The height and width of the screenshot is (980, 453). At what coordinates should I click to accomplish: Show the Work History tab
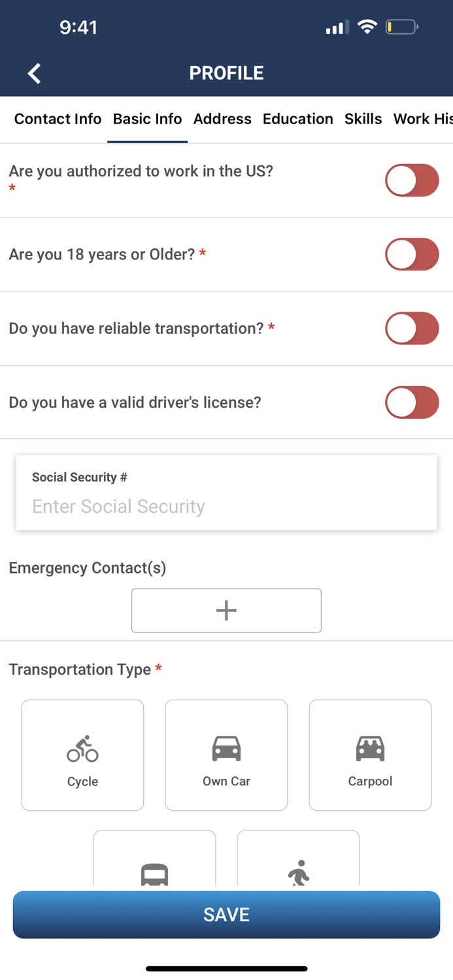click(x=422, y=119)
